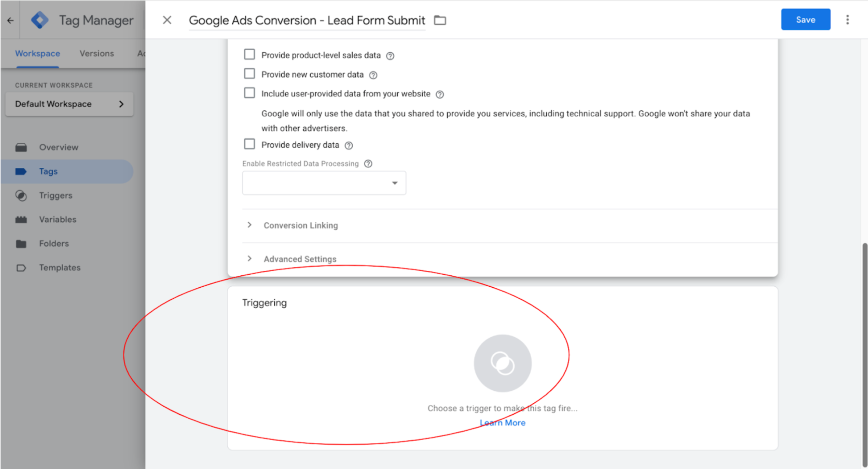Click help icon next to Provide delivery data
Viewport: 868px width, 470px height.
[x=349, y=146]
